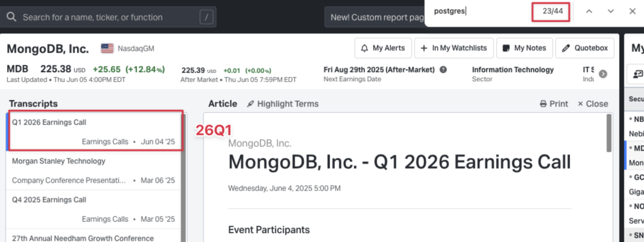This screenshot has width=644, height=242.
Task: Click the Print icon
Action: point(543,104)
